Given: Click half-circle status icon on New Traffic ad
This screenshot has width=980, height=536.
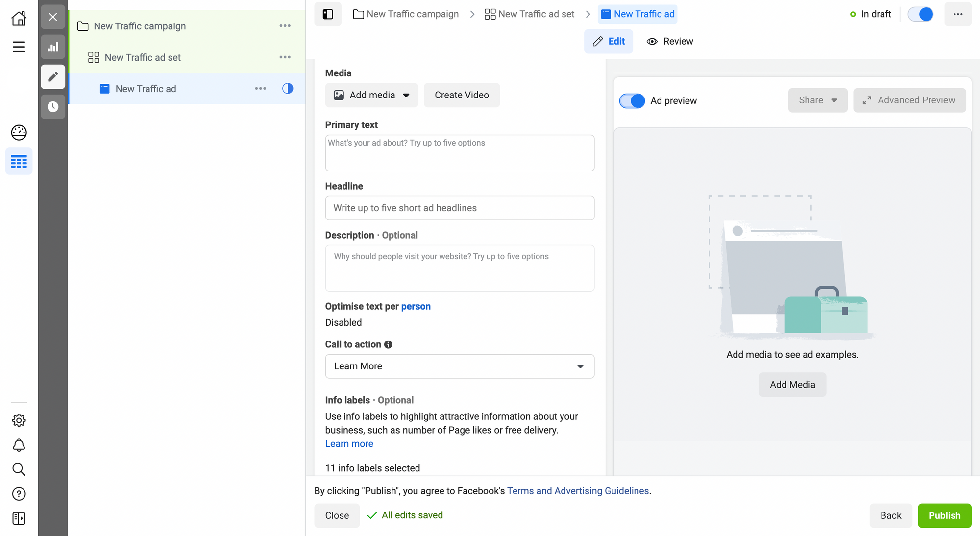Looking at the screenshot, I should coord(288,88).
